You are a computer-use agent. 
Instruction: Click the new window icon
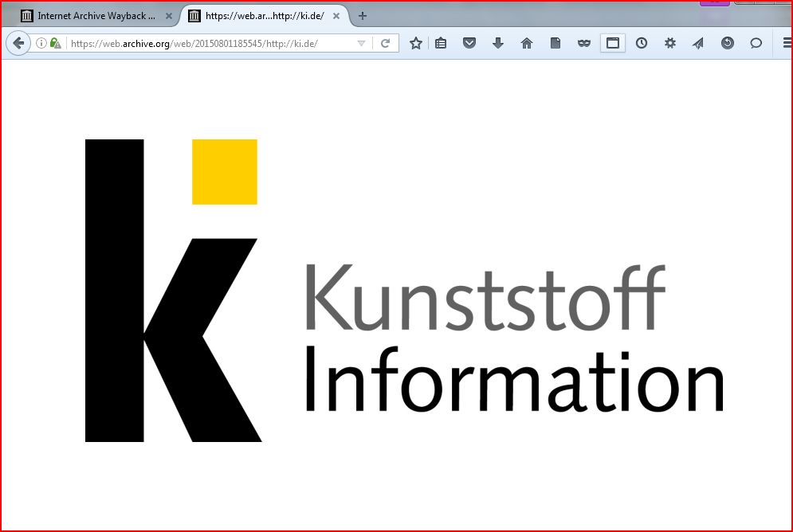[612, 44]
